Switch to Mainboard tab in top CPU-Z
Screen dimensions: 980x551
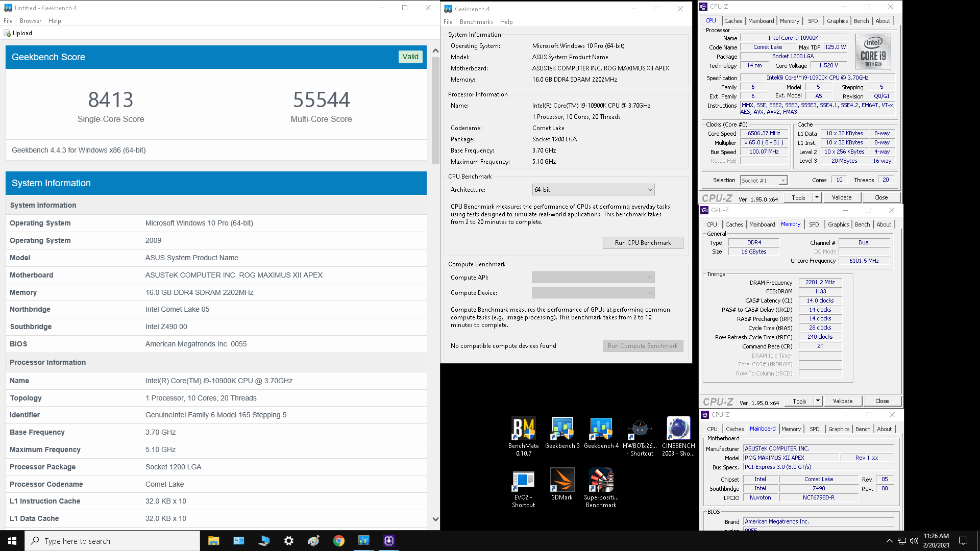[761, 21]
